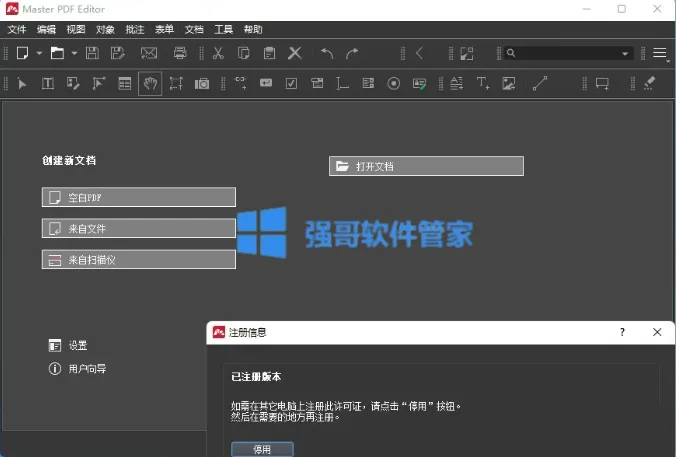Open the 对象 menu
The image size is (677, 457).
tap(105, 29)
